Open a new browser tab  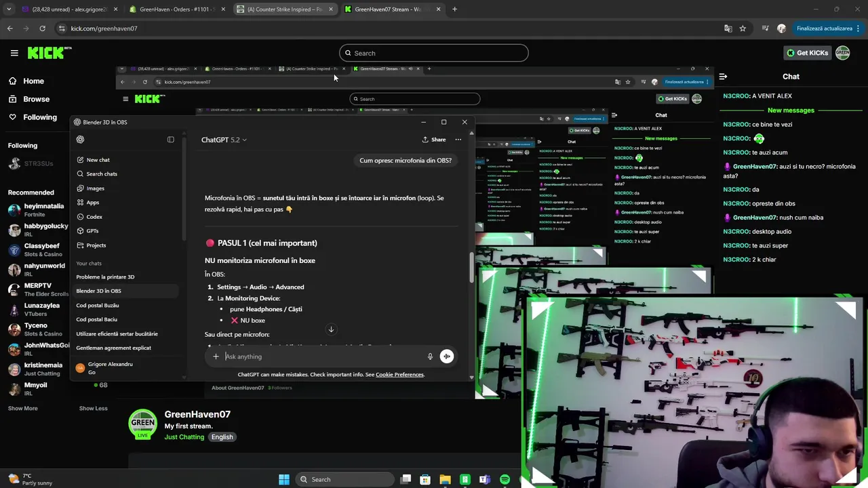pyautogui.click(x=454, y=9)
